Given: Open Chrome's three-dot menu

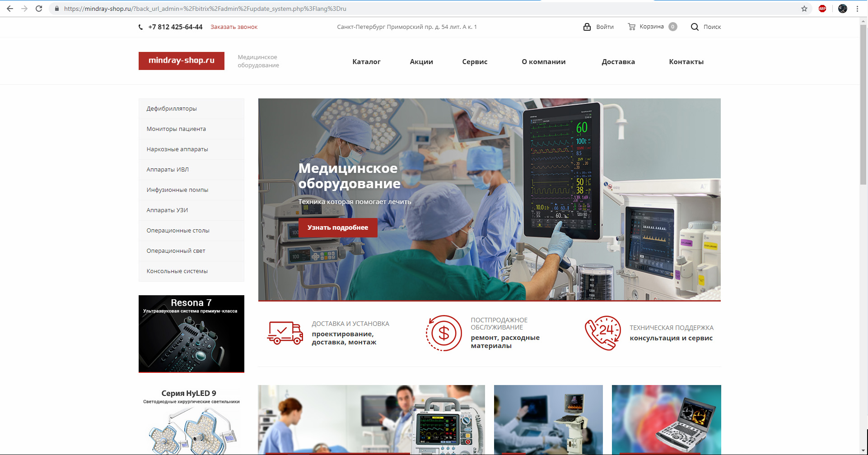Looking at the screenshot, I should pos(857,9).
